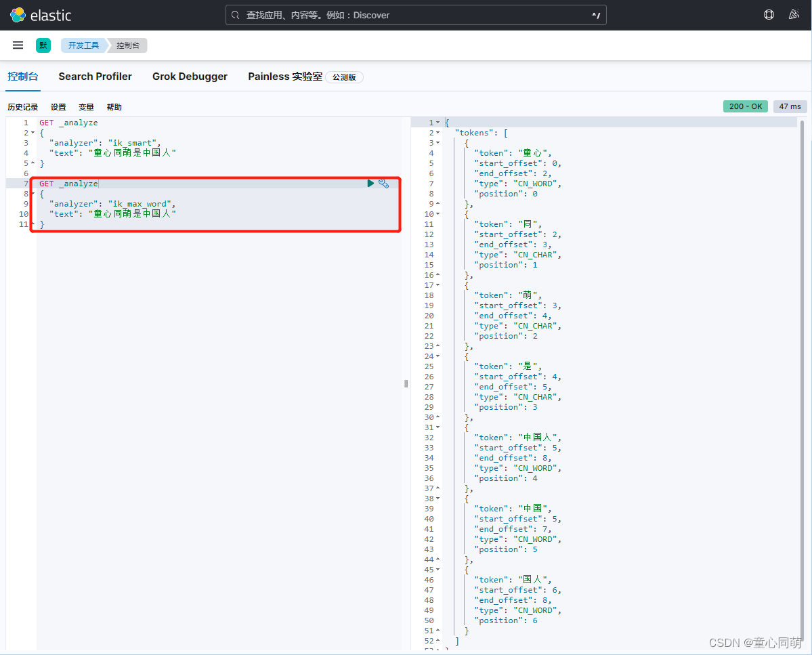Collapse the token object at output line 45
Image resolution: width=812 pixels, height=655 pixels.
[x=438, y=570]
